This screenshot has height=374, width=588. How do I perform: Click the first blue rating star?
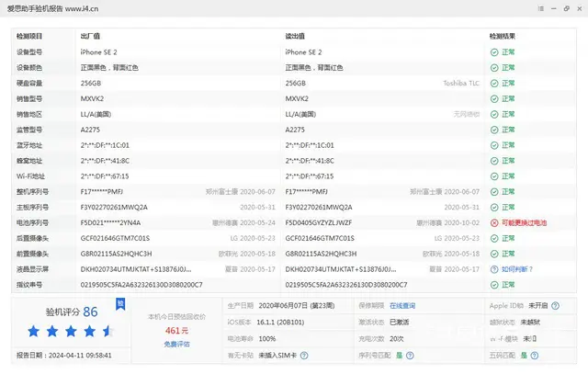[34, 331]
